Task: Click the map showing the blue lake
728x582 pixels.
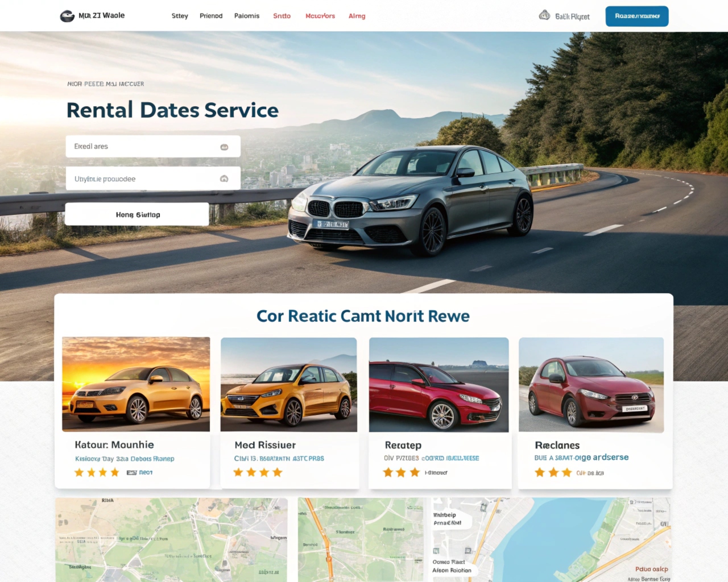Action: click(x=551, y=540)
